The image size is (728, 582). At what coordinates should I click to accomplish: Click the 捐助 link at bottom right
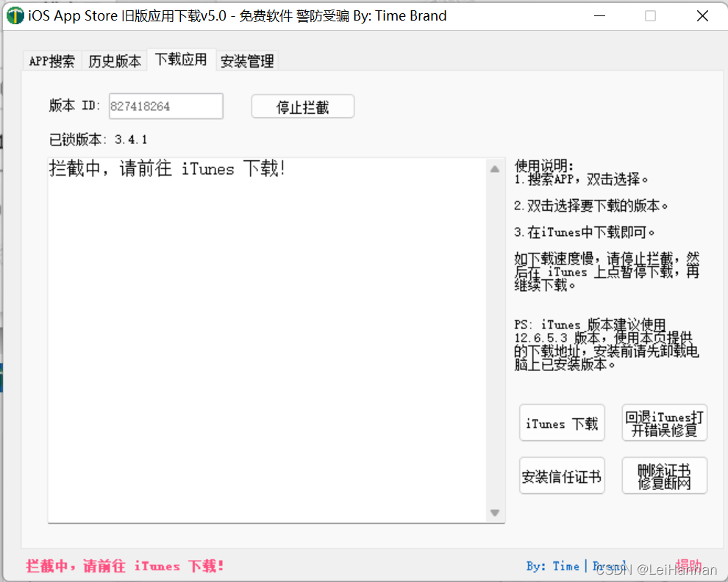coord(688,565)
